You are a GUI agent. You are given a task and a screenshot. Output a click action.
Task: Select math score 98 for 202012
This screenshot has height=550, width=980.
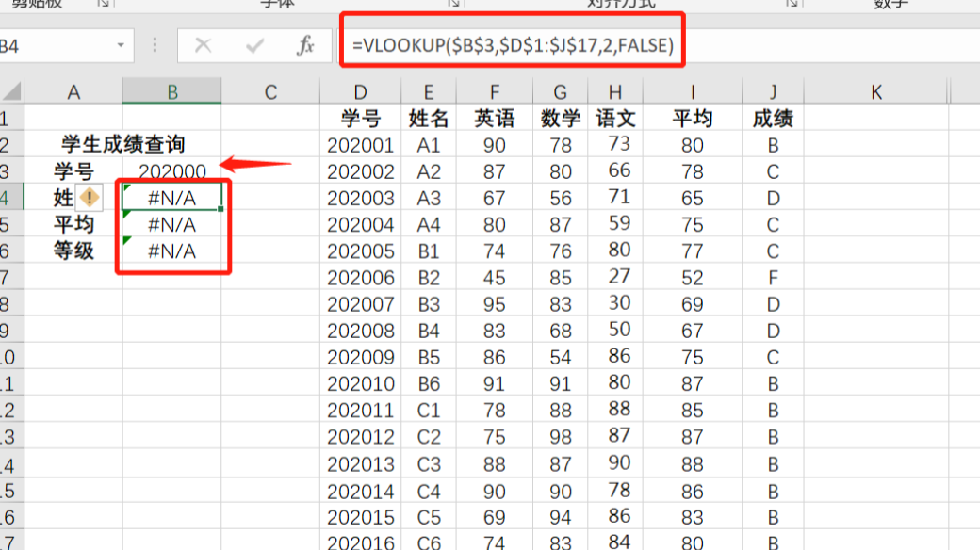pos(560,436)
